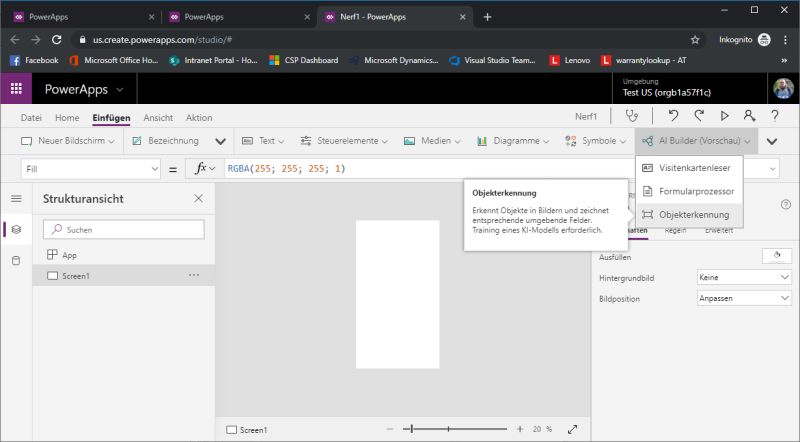The image size is (800, 442).
Task: Toggle the hamburger menu in left rail
Action: pos(16,199)
